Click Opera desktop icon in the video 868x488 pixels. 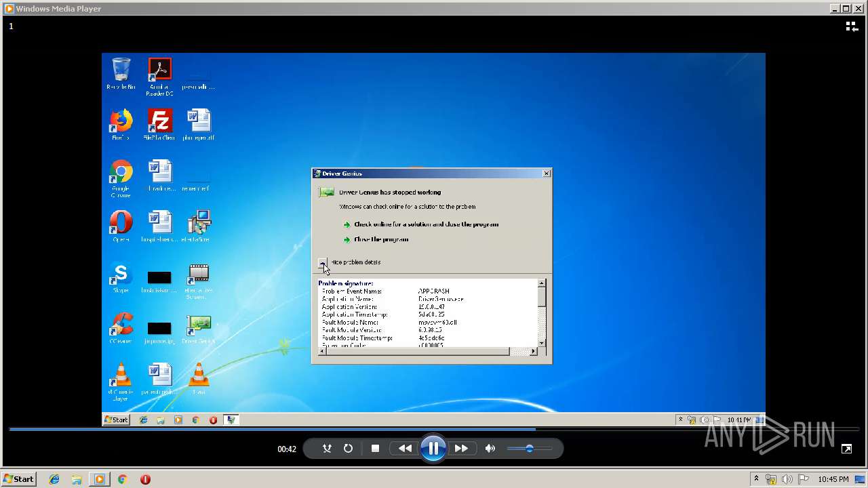121,226
